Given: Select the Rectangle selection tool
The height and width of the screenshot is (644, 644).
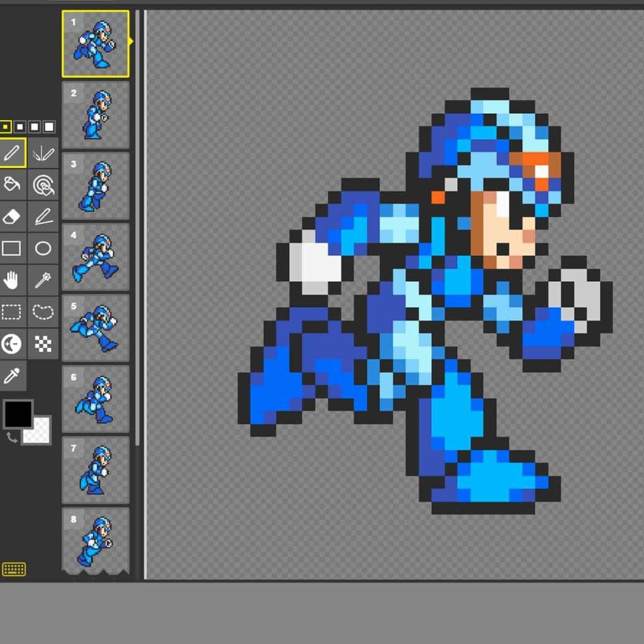Looking at the screenshot, I should 14,313.
